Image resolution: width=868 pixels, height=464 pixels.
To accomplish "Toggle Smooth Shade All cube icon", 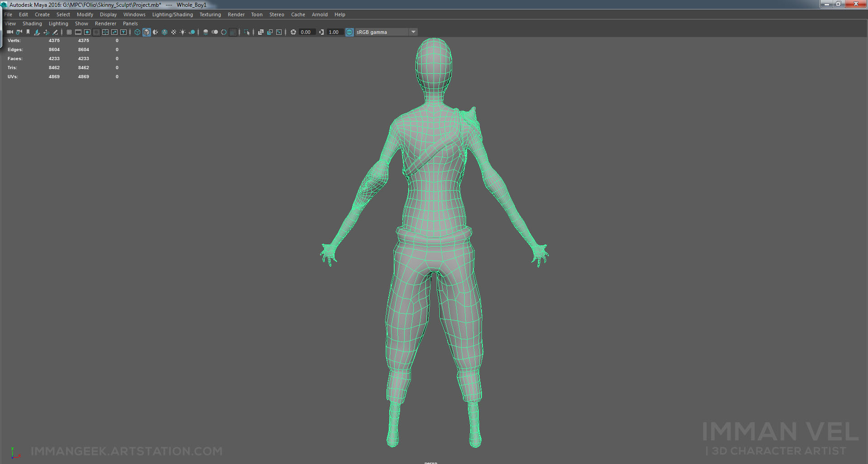I will 146,32.
